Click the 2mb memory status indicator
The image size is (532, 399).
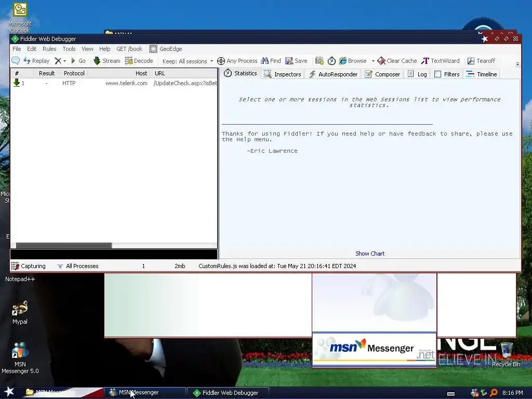click(x=180, y=266)
